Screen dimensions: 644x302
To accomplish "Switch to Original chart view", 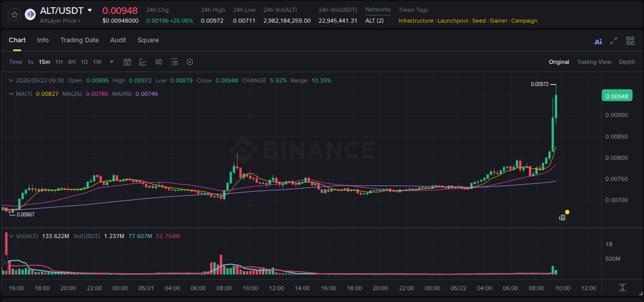I will (x=559, y=62).
